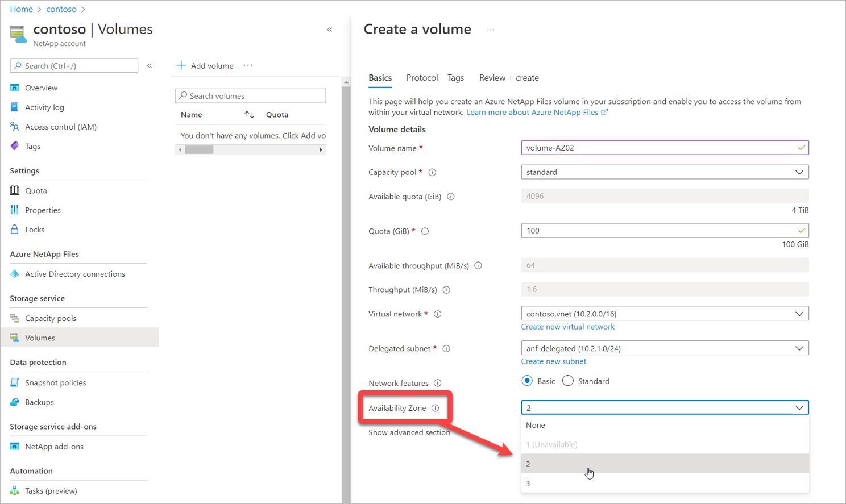Open the Overview sidebar item
The width and height of the screenshot is (846, 504).
point(41,88)
